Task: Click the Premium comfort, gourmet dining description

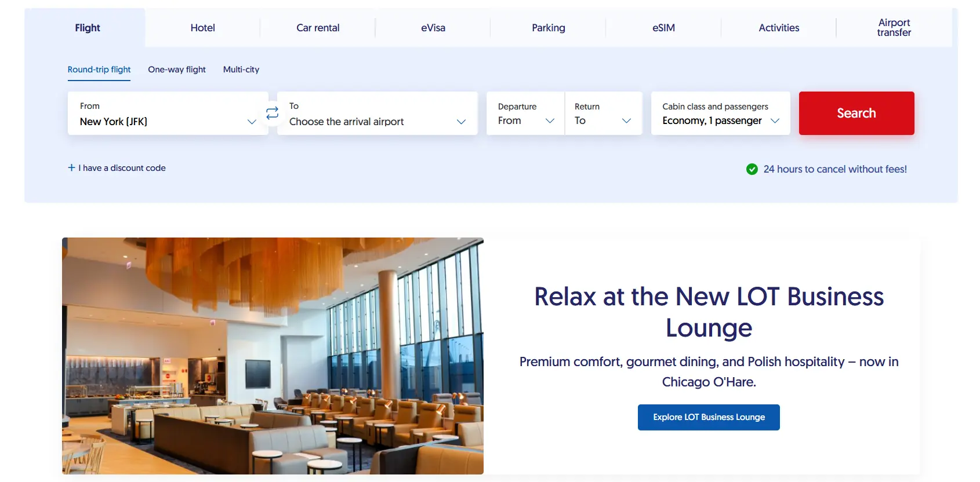Action: [709, 372]
